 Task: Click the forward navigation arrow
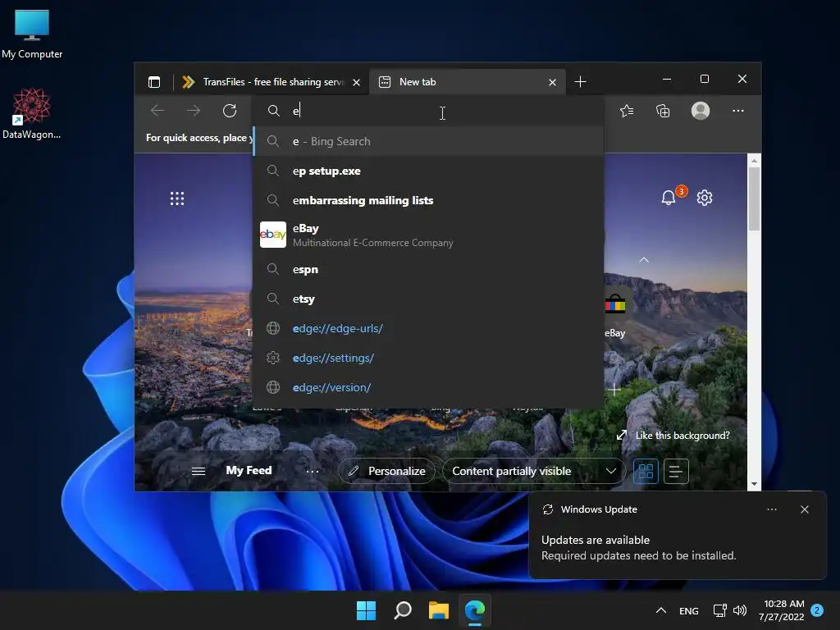coord(194,111)
